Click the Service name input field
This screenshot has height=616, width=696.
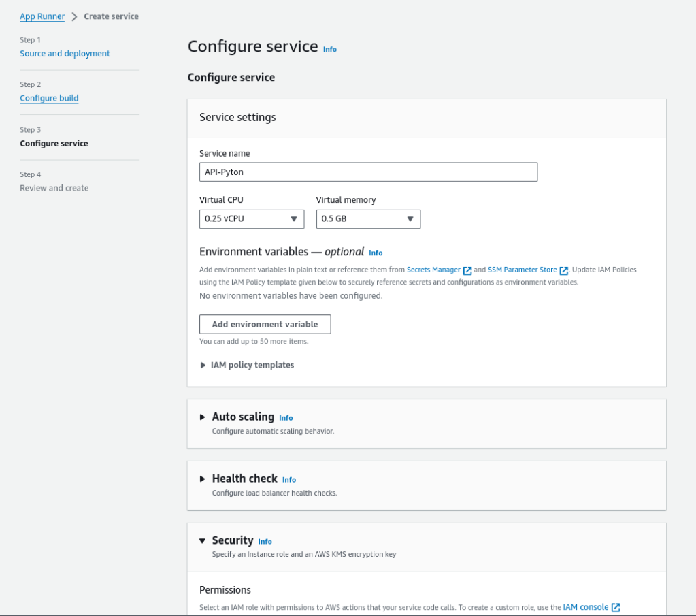368,172
